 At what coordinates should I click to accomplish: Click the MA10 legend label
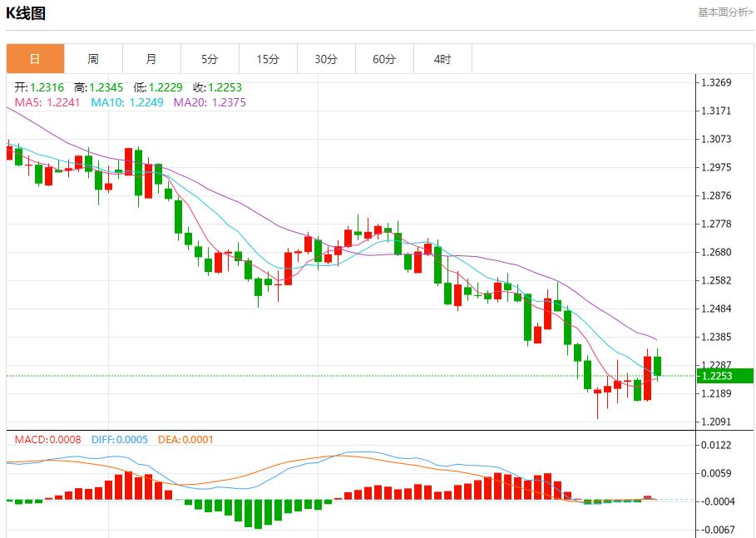point(126,102)
